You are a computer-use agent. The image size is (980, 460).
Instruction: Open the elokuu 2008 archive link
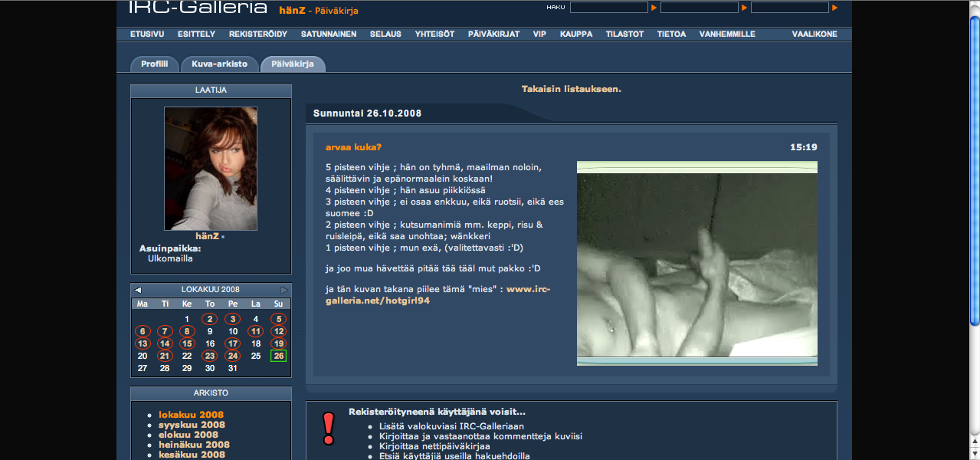coord(188,435)
